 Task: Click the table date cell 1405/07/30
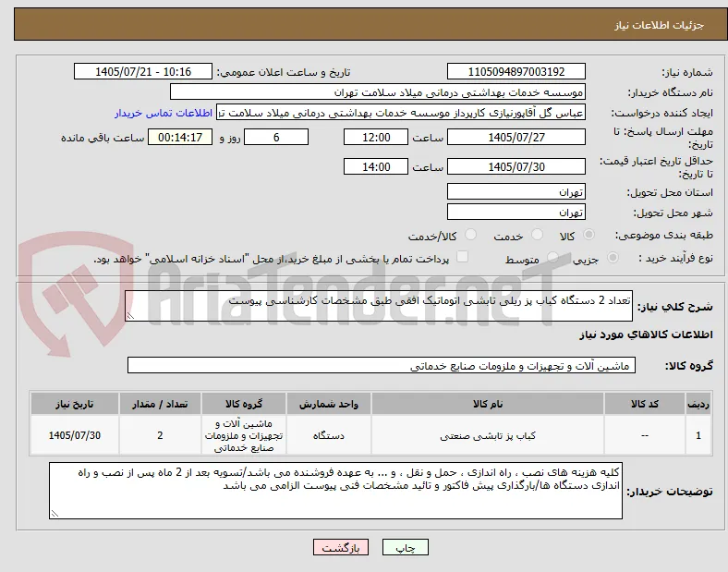tap(75, 435)
